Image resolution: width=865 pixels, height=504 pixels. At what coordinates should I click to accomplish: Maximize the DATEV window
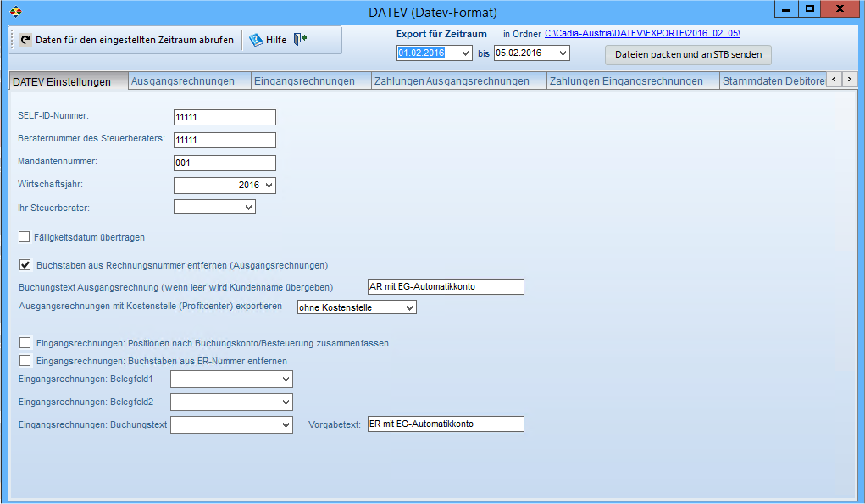(x=809, y=9)
